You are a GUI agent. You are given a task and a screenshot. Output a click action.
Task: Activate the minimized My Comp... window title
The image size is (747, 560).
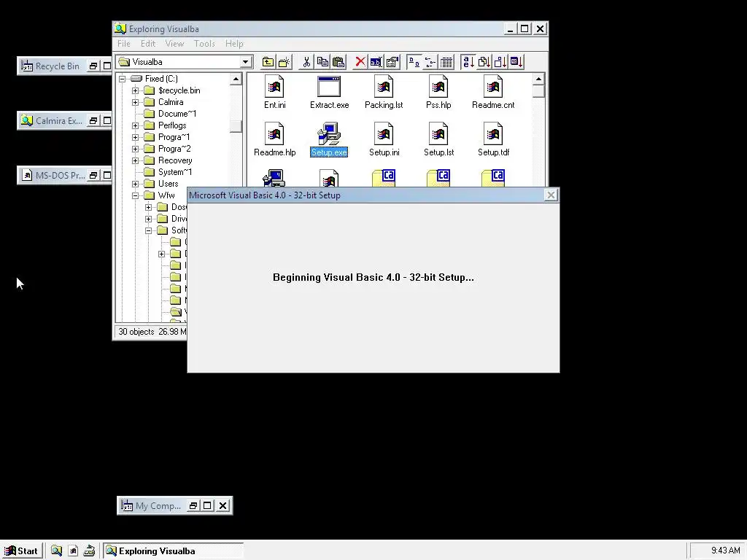point(158,506)
